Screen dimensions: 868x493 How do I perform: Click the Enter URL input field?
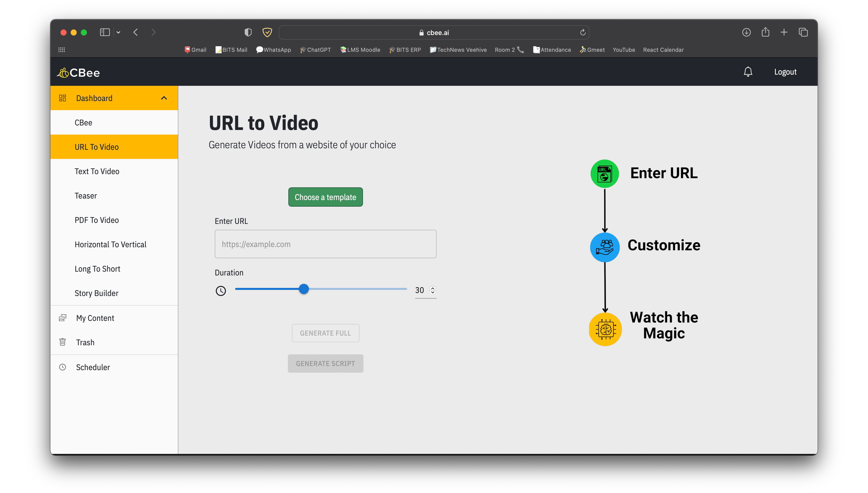point(325,244)
